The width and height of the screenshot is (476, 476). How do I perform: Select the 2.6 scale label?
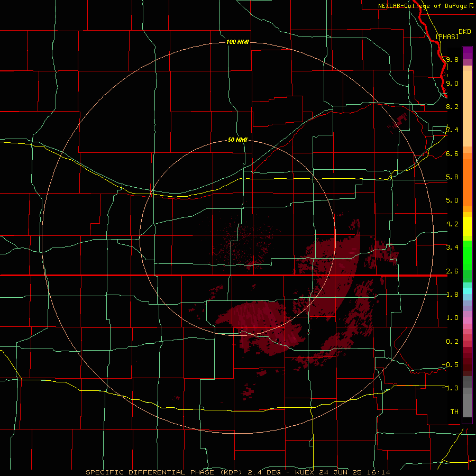452,271
